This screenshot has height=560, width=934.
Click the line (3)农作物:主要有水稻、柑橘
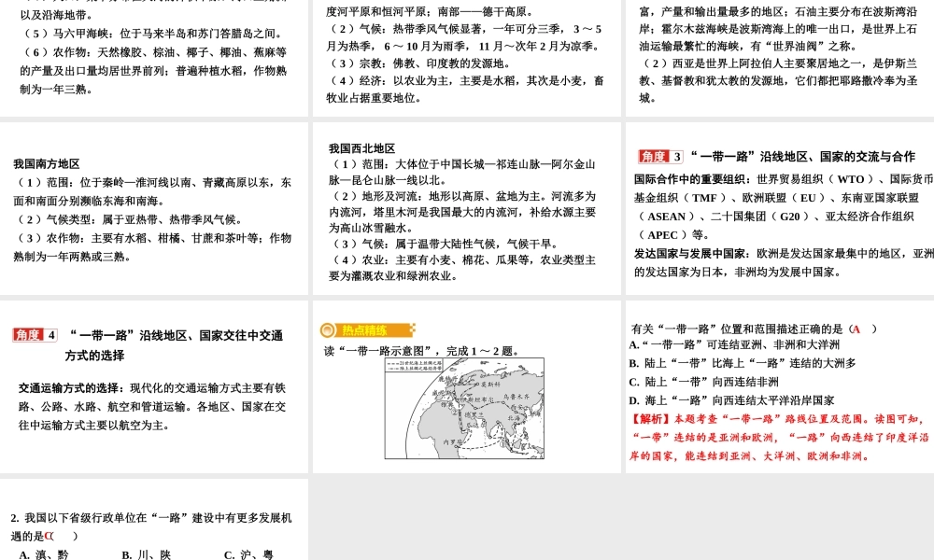152,237
